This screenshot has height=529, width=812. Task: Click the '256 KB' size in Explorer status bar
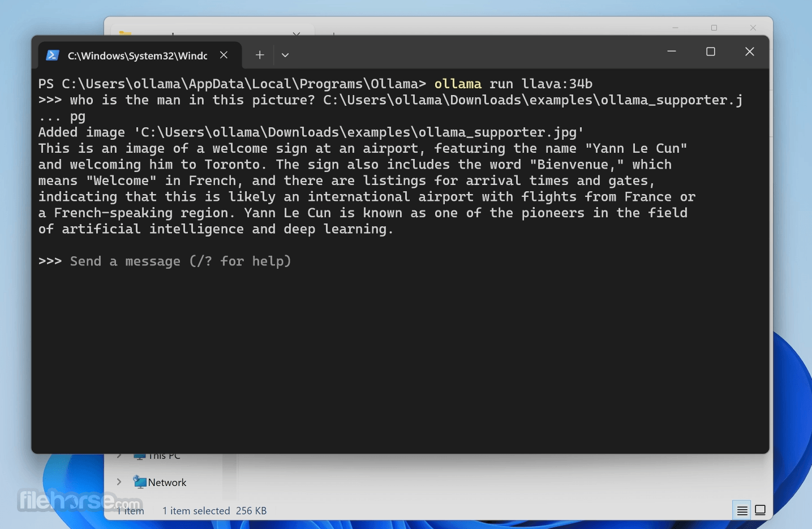tap(251, 511)
